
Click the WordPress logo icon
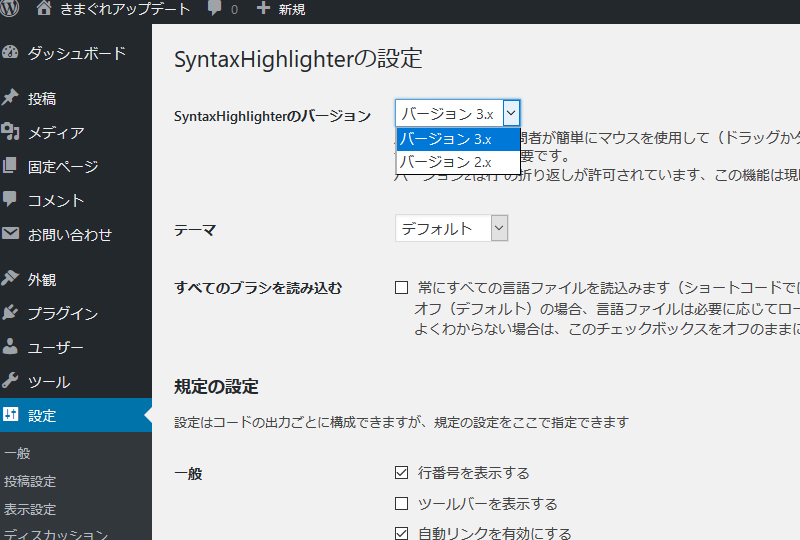[x=9, y=8]
